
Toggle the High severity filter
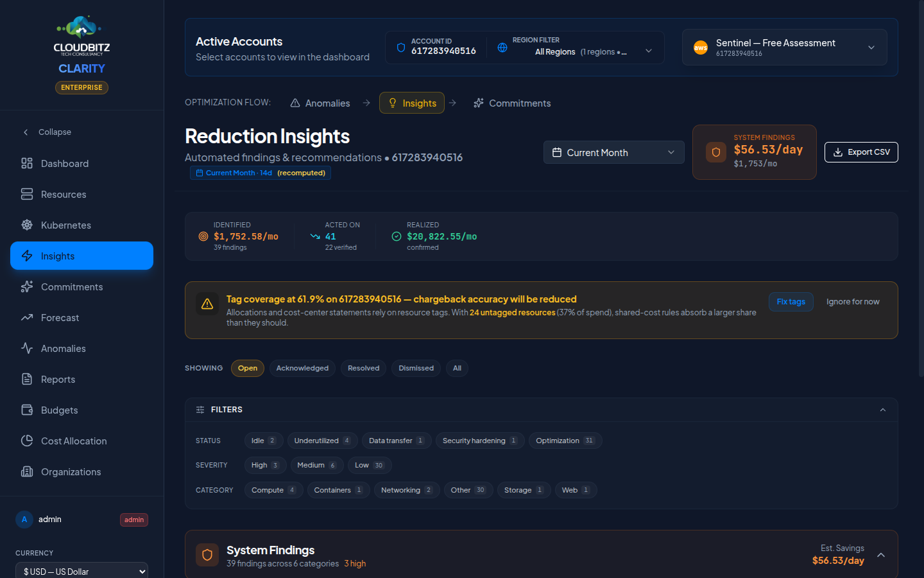(266, 465)
